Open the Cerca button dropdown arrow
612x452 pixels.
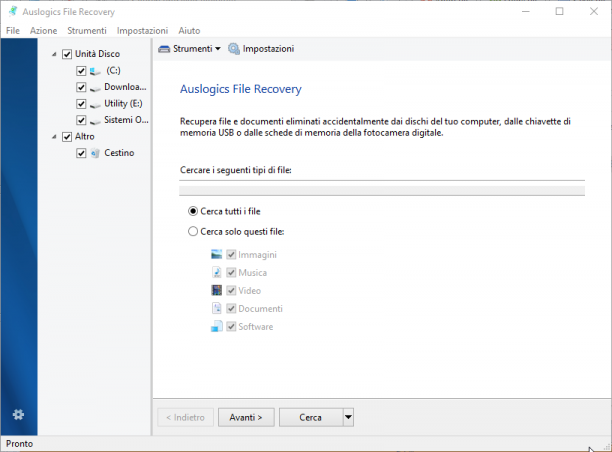[348, 417]
